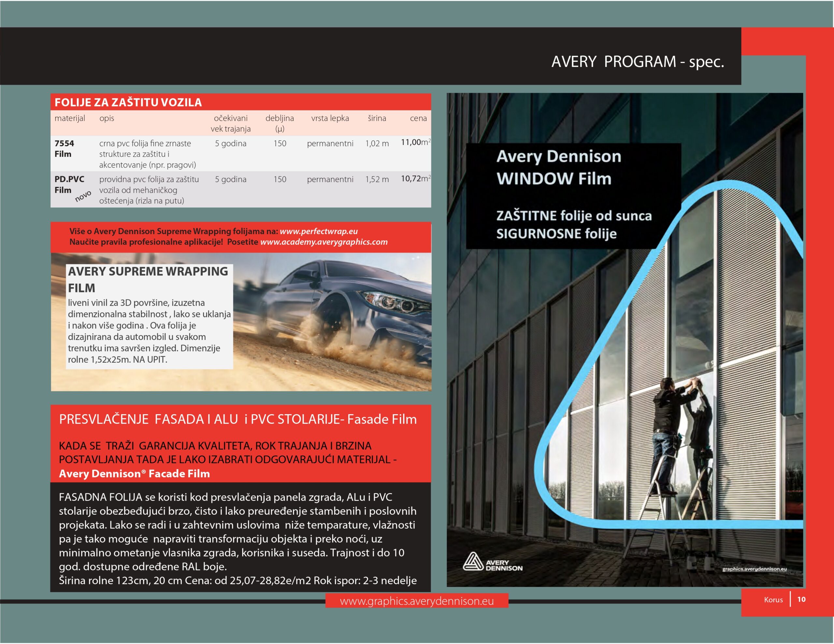Select the 7554 Film table row

click(240, 154)
